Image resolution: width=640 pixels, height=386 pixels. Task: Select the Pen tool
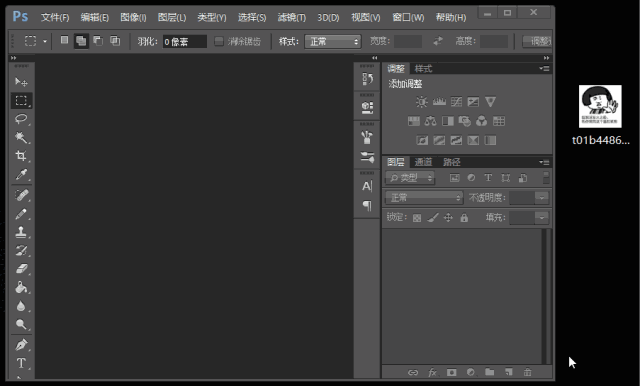click(21, 345)
